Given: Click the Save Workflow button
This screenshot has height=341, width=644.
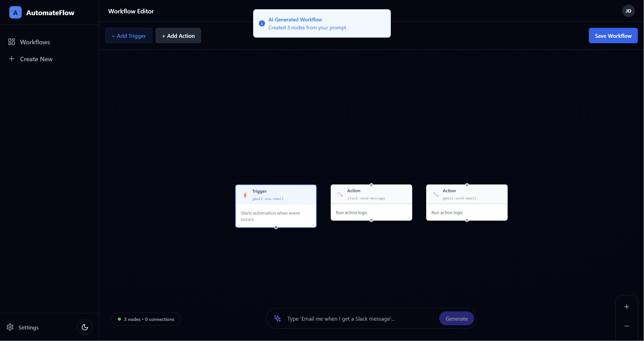Looking at the screenshot, I should coord(613,35).
